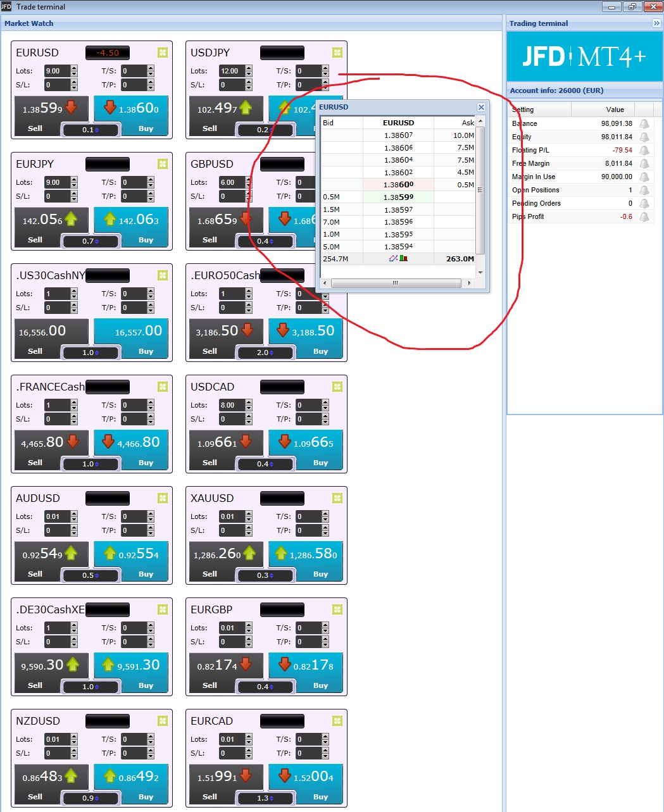Open EURCAD spread selector showing 1.3
The image size is (664, 812).
tap(265, 798)
